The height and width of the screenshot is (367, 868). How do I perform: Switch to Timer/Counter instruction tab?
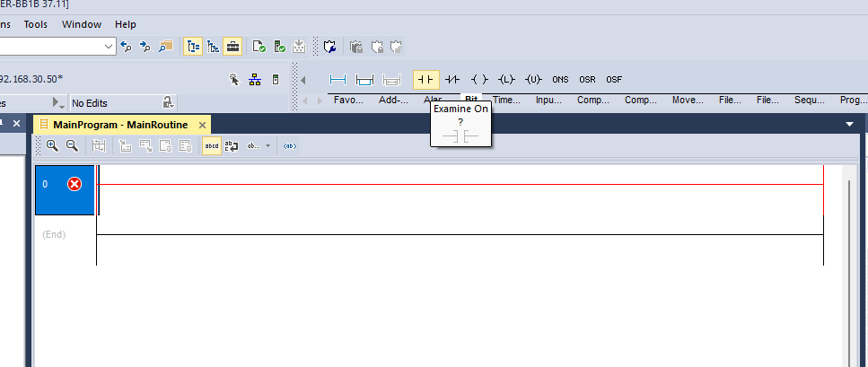coord(506,100)
